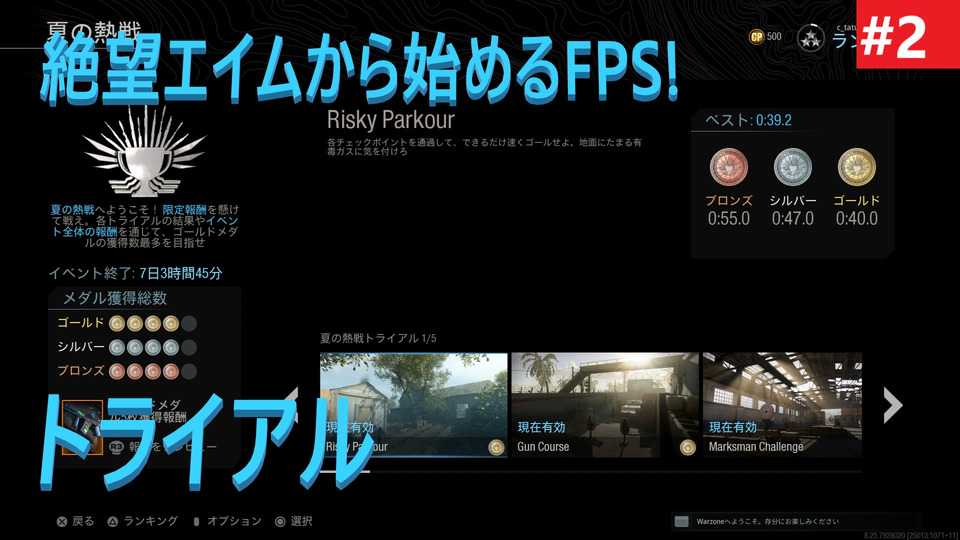This screenshot has width=960, height=540.
Task: Click the ゴールド 0:40.0 time text
Action: 857,218
